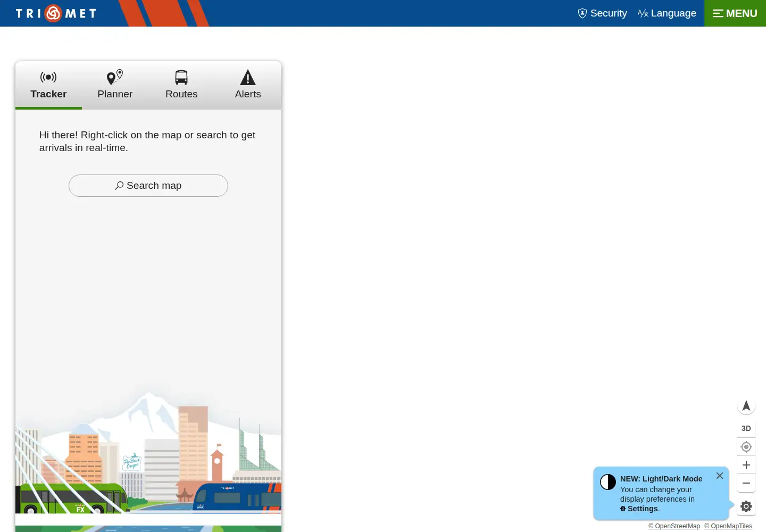Zoom in the map with plus icon
The image size is (766, 532).
pos(746,465)
